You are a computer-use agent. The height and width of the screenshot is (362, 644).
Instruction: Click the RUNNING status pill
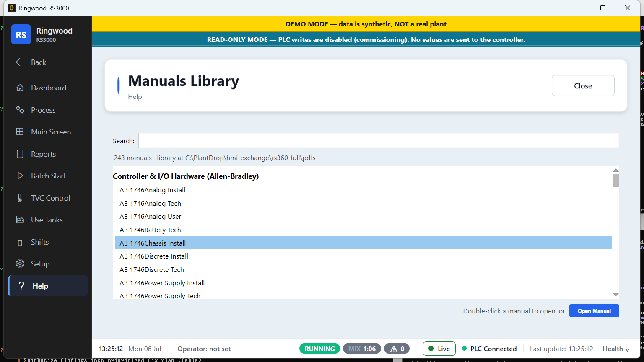(x=319, y=349)
